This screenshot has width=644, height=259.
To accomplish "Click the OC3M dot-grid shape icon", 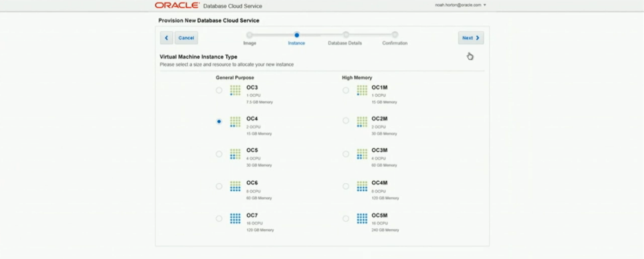I will pyautogui.click(x=362, y=154).
